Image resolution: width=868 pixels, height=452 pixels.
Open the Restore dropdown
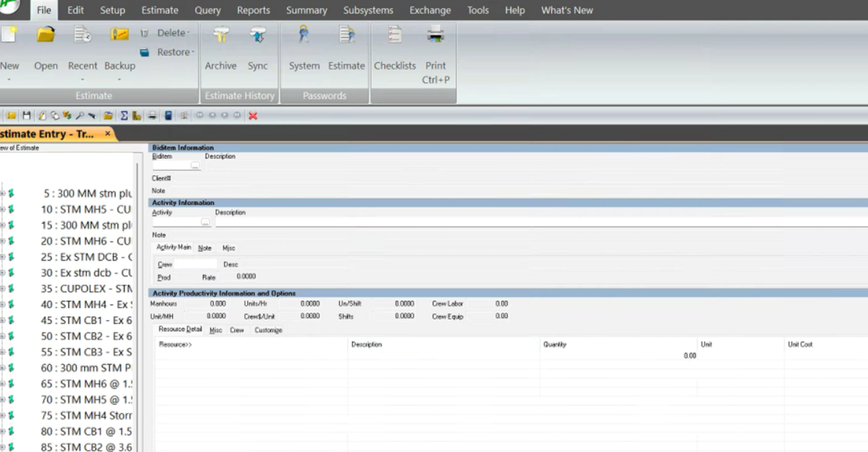167,52
